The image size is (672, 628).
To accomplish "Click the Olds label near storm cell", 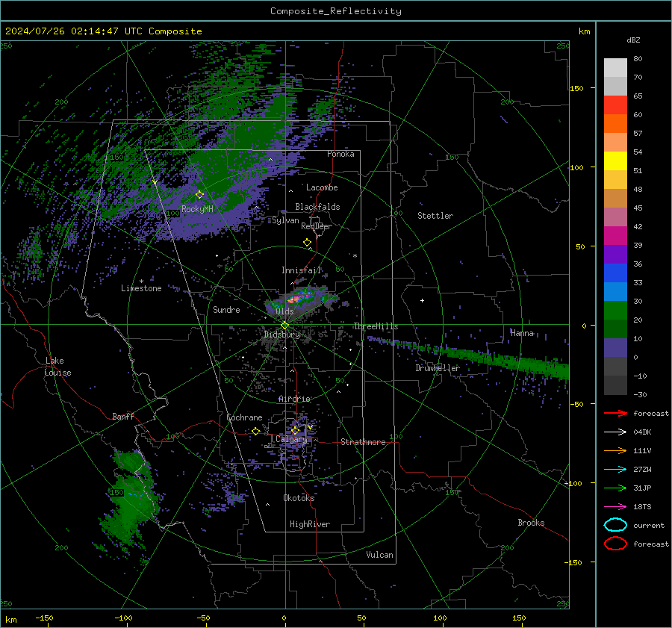I will point(284,311).
